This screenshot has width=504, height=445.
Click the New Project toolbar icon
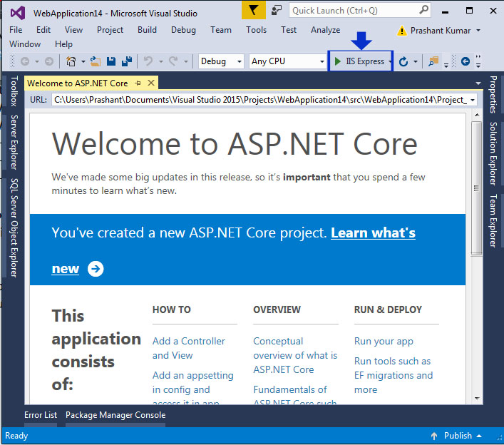(x=71, y=61)
